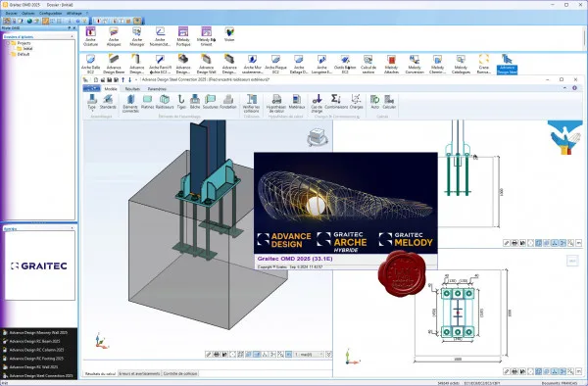
Task: Launch Melody Catalogues module
Action: [461, 64]
